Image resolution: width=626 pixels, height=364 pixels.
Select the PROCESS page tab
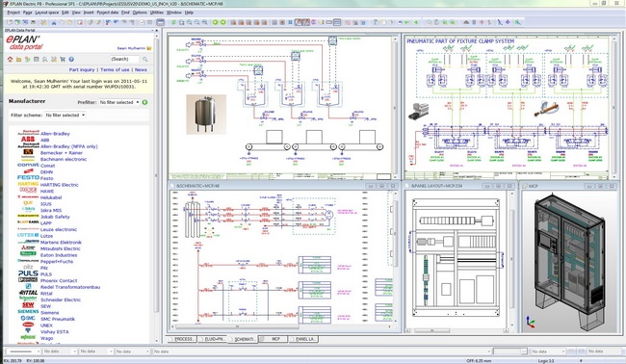[183, 339]
